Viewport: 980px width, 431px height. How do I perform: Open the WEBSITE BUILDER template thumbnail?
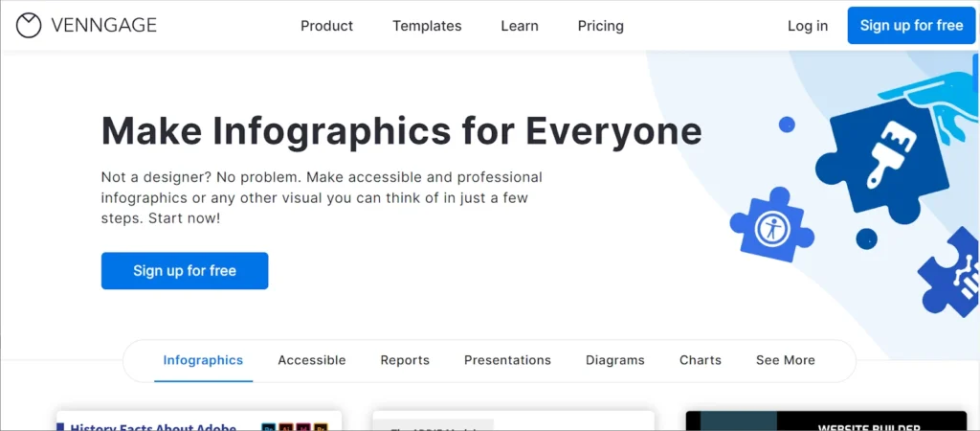click(826, 421)
